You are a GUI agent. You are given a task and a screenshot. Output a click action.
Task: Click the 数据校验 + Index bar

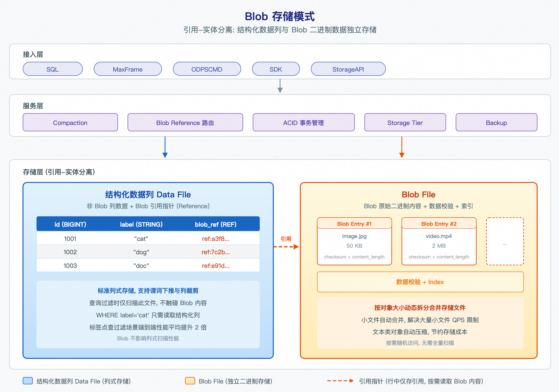pyautogui.click(x=420, y=282)
